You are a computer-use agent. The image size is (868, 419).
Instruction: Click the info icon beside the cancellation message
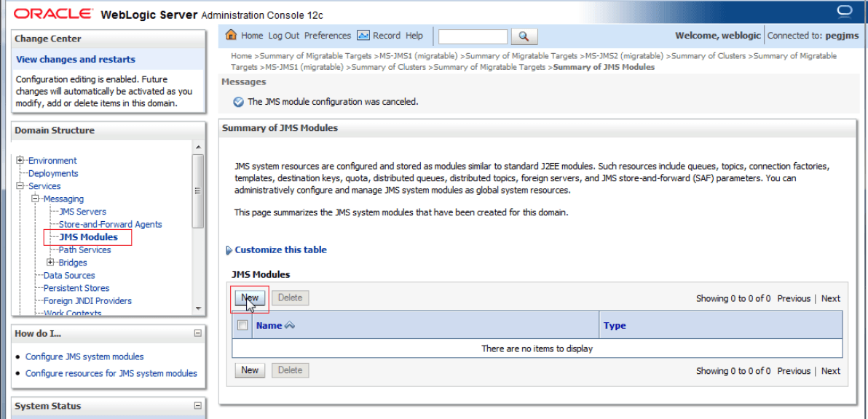coord(238,101)
